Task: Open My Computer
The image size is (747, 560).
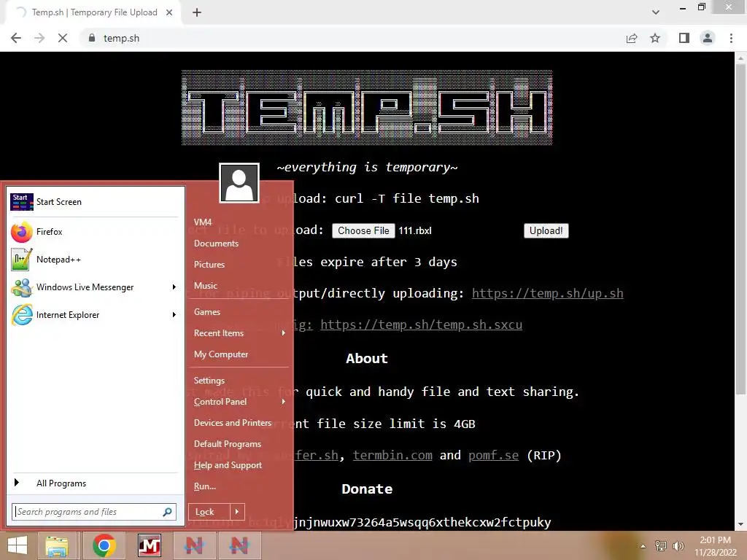Action: click(x=221, y=354)
